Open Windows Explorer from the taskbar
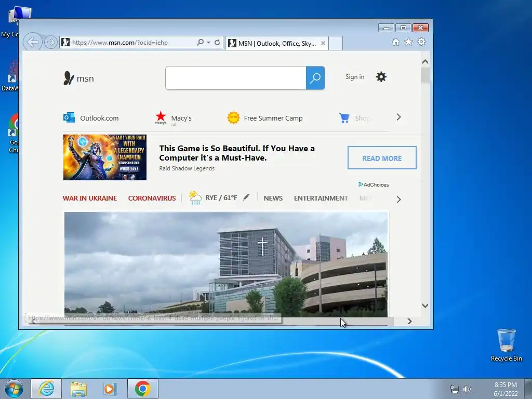Viewport: 532px width, 399px height. pos(78,389)
